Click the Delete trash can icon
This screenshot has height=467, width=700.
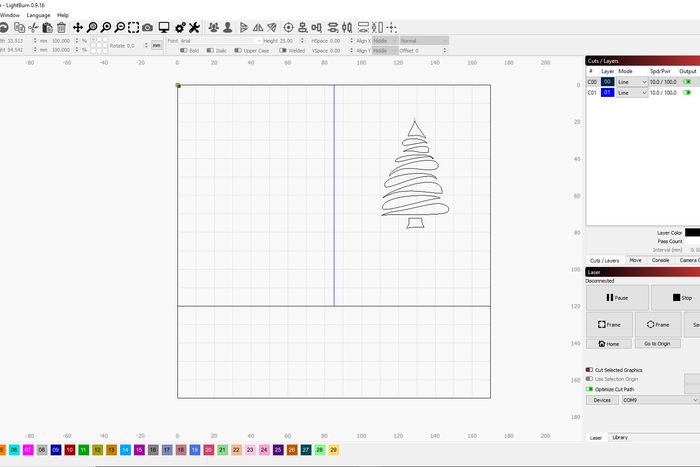click(62, 27)
